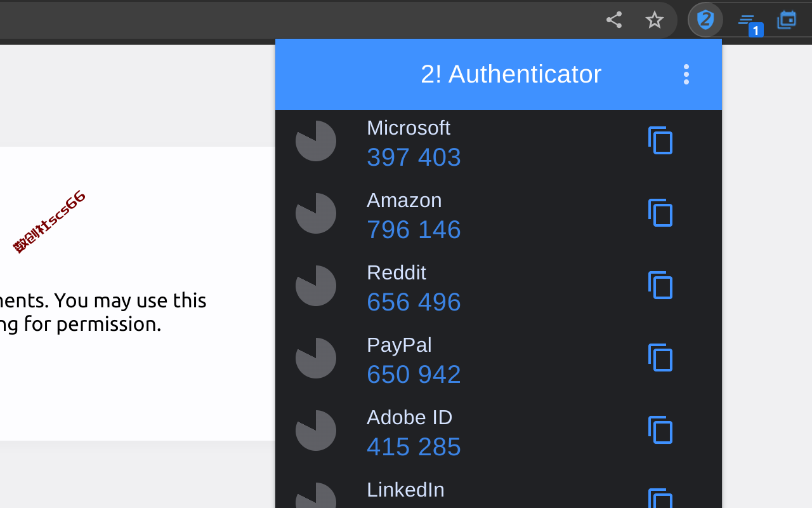Copy the Microsoft code
Screen dimensions: 812x508
point(660,140)
